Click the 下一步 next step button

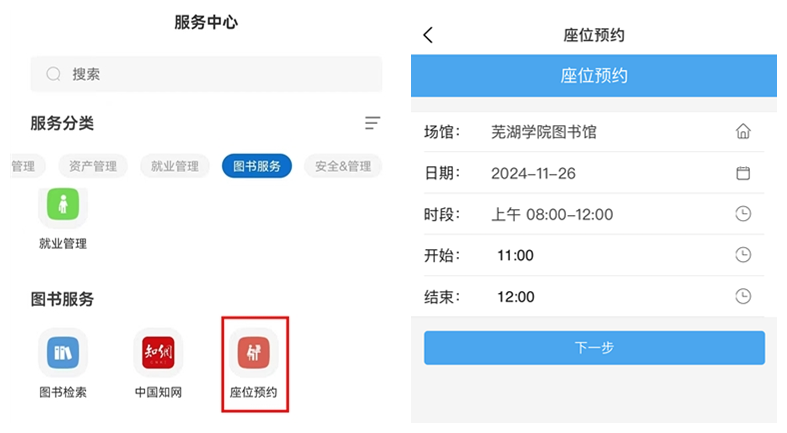tap(594, 348)
